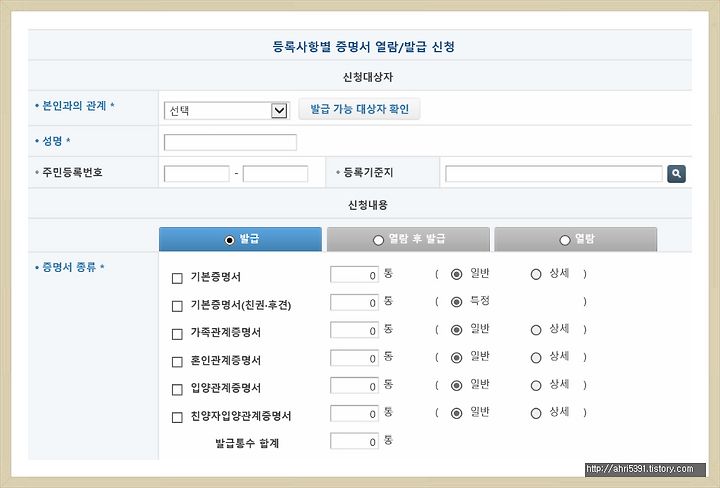
Task: Select 일반 for 기본증명서
Action: (456, 274)
